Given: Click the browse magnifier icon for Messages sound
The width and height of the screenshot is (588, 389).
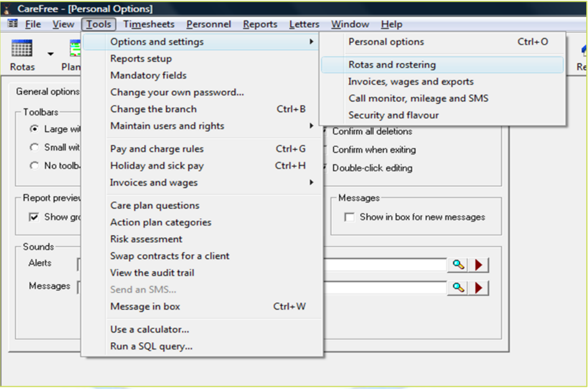Looking at the screenshot, I should (x=458, y=288).
